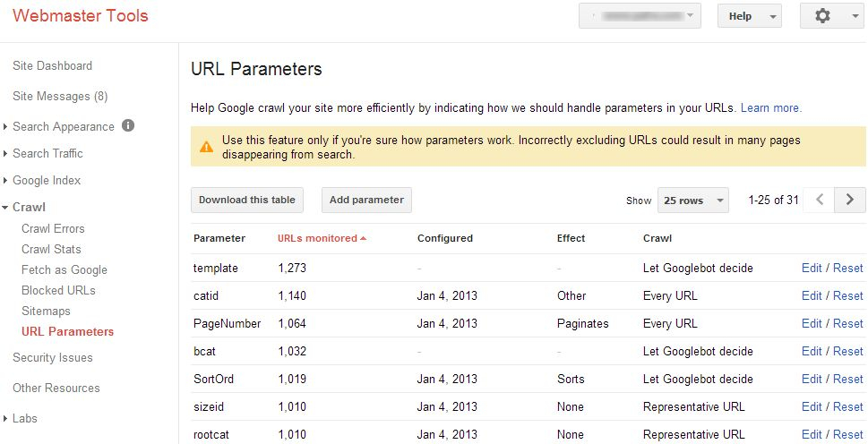
Task: Click Edit for the catid parameter
Action: click(x=812, y=295)
